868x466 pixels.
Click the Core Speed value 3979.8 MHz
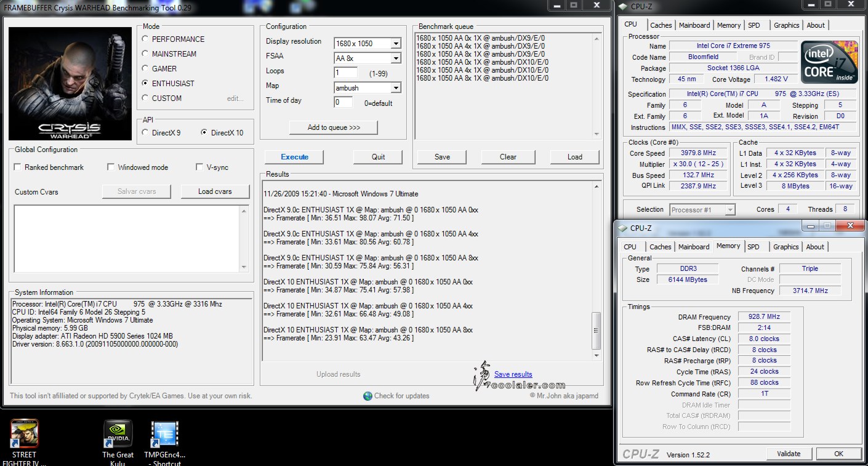[x=699, y=153]
